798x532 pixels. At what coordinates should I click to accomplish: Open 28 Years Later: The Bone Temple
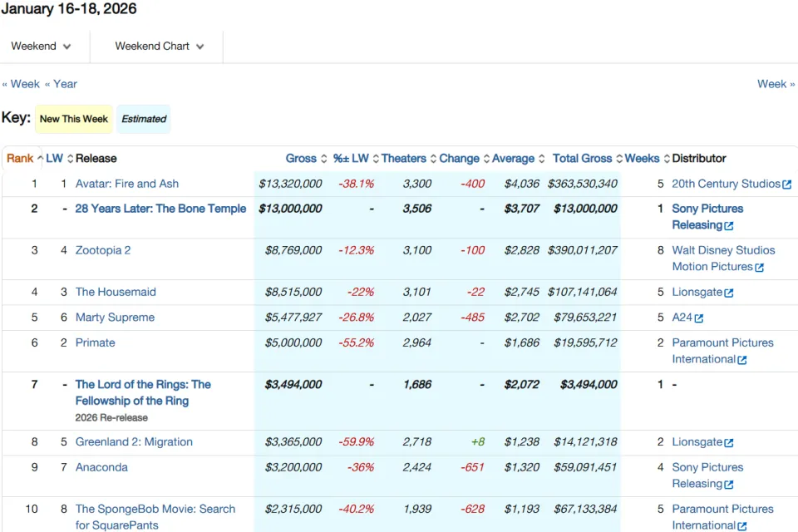160,209
